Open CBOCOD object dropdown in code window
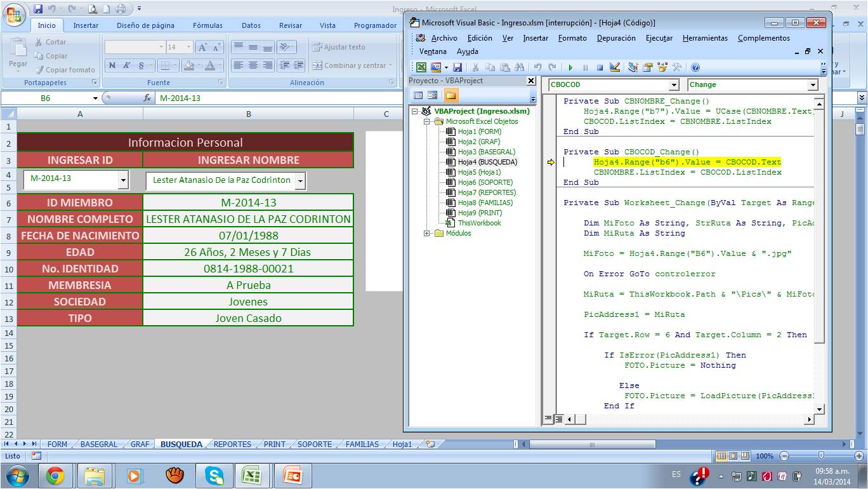The image size is (868, 489). 674,85
